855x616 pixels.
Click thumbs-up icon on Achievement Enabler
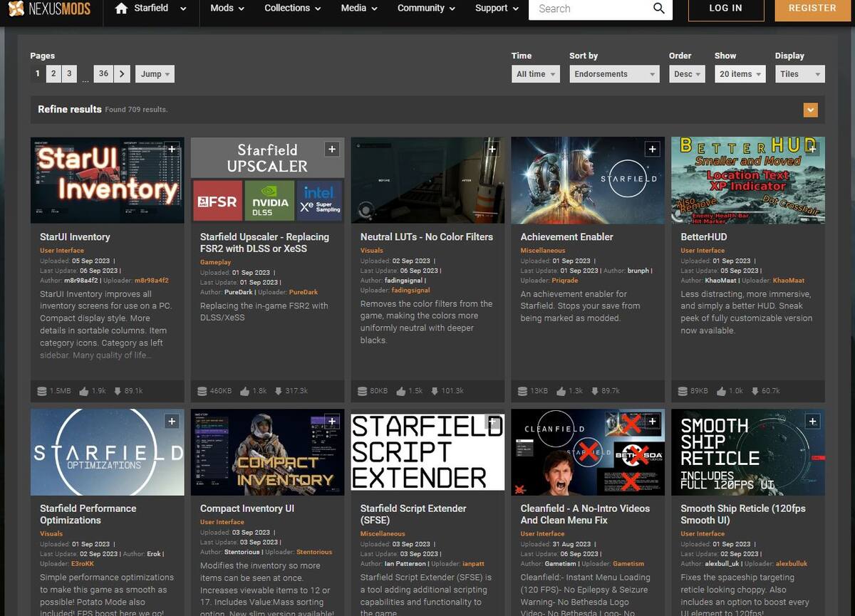562,391
